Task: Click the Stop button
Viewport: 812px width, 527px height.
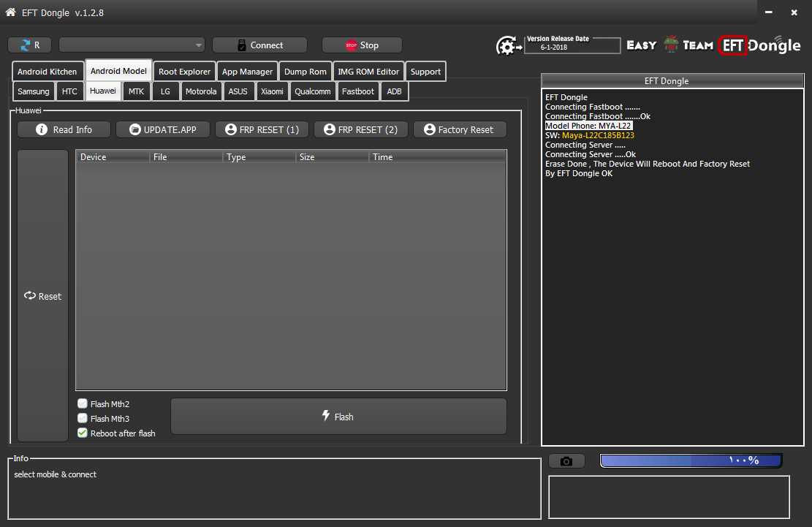Action: point(362,45)
